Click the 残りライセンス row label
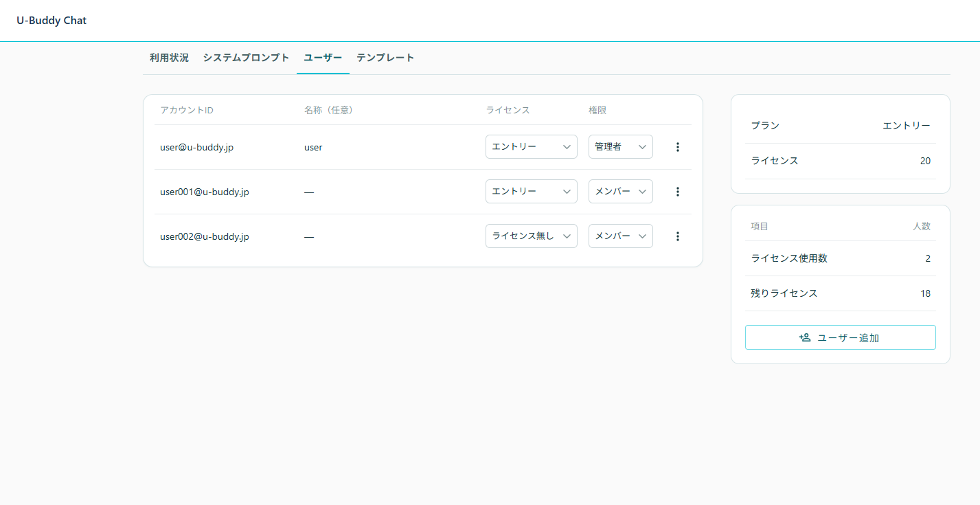 (784, 293)
